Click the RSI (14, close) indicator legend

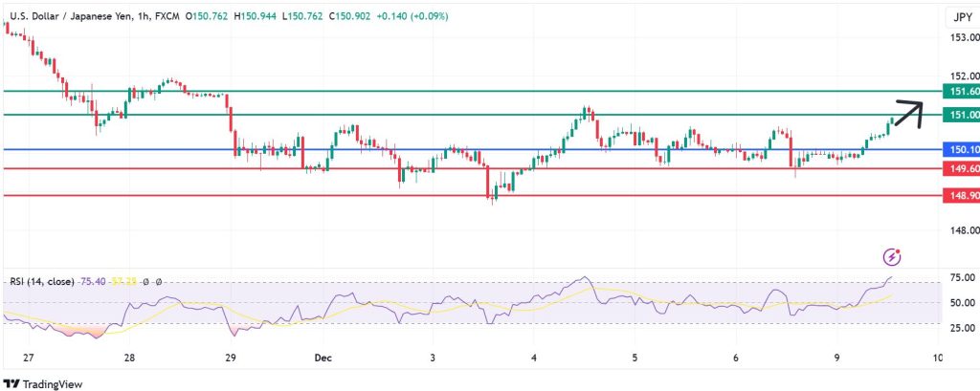(x=45, y=282)
